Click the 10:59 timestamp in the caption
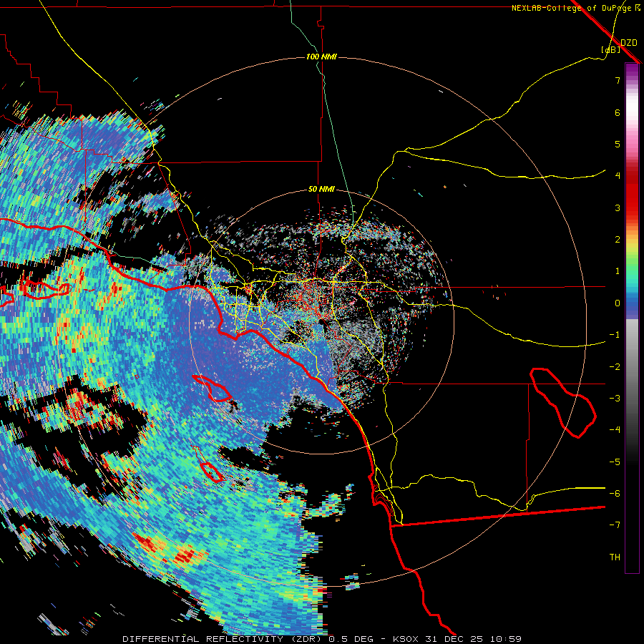 [x=506, y=639]
